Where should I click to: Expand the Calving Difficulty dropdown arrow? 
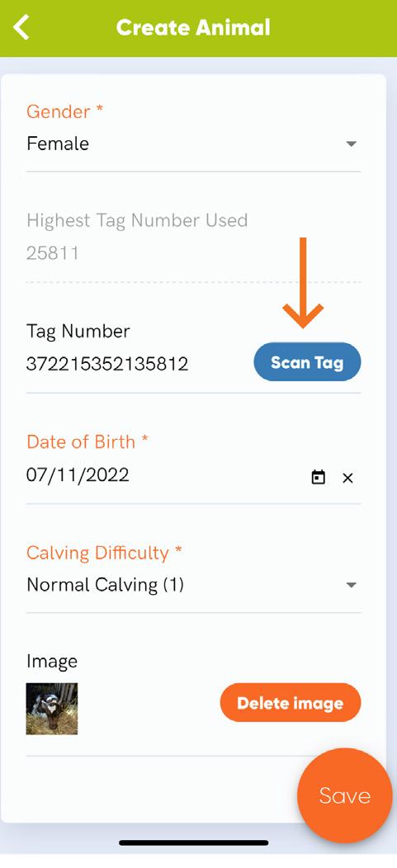(351, 585)
